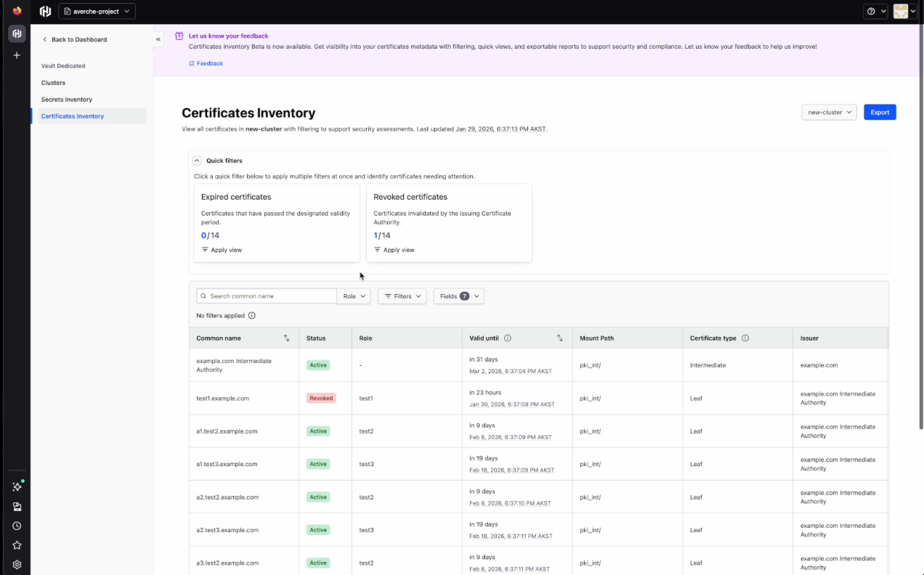Collapse the secondary navigation with the double-chevron
This screenshot has height=575, width=924.
(158, 40)
